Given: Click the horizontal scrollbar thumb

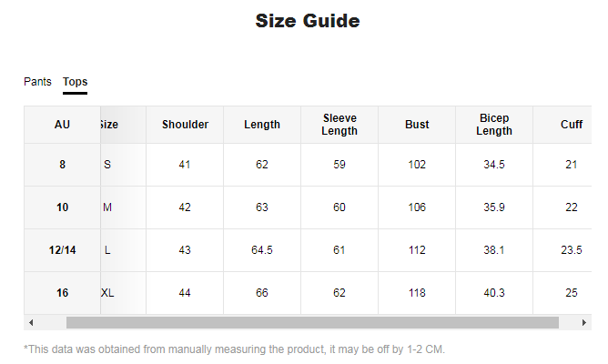Looking at the screenshot, I should pyautogui.click(x=311, y=323).
